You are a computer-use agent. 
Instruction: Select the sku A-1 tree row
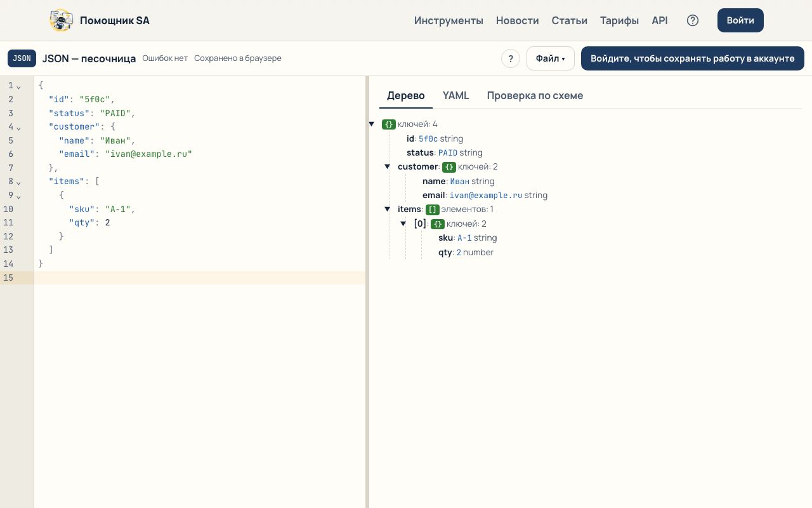[x=468, y=238]
